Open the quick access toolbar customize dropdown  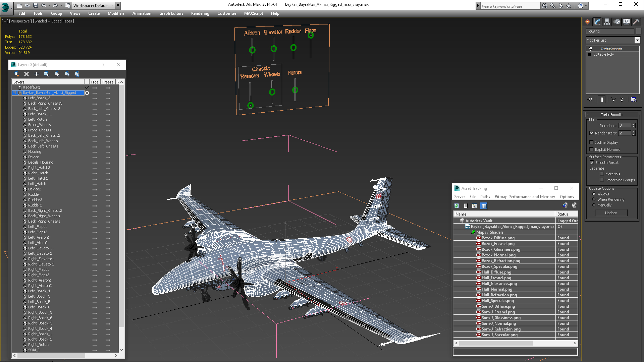pos(118,5)
